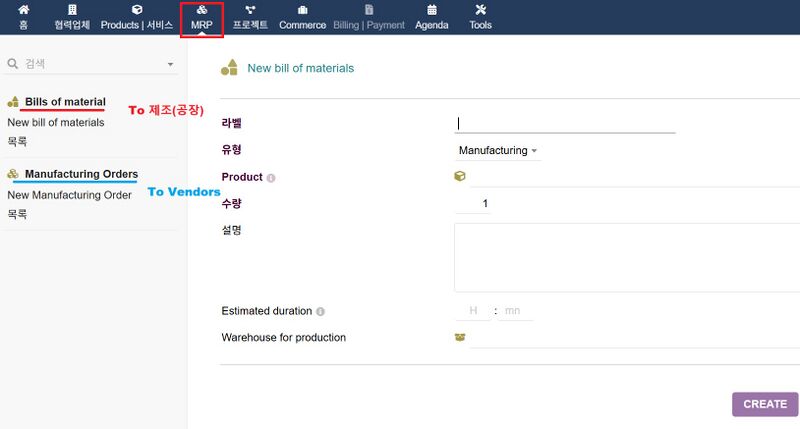The image size is (800, 429).
Task: Expand the Manufacturing type dropdown
Action: point(498,151)
